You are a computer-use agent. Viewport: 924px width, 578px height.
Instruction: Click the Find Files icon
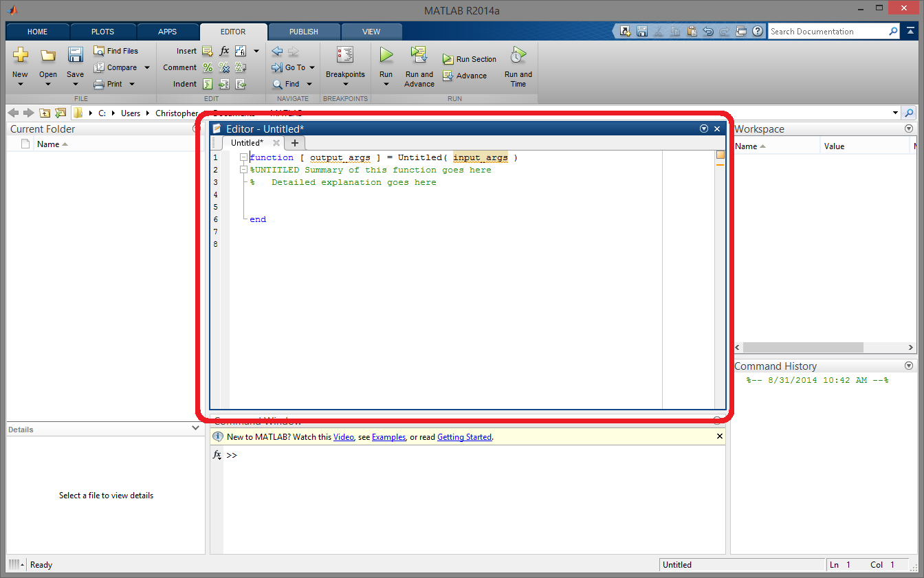(x=100, y=51)
